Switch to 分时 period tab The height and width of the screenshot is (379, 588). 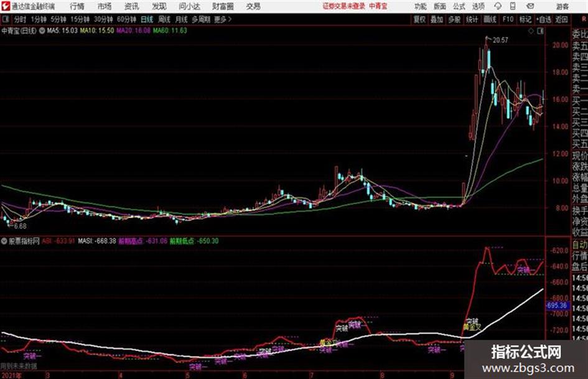[x=20, y=19]
